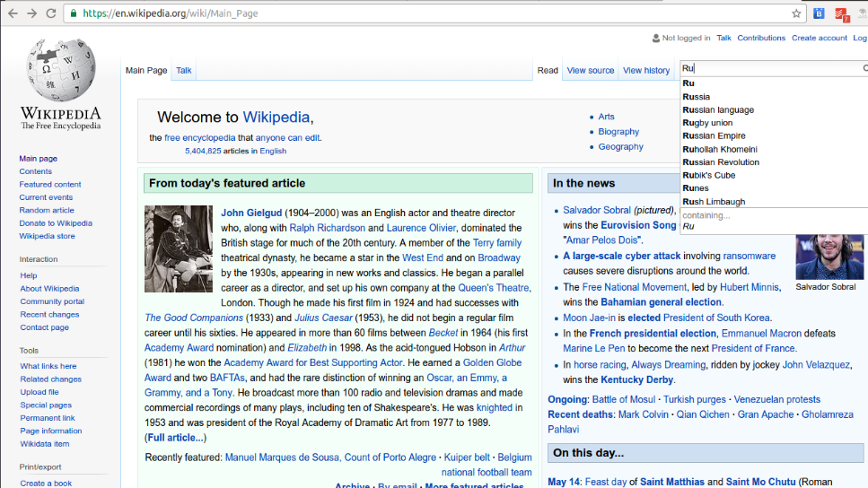Click the Salvador Sobral photo thumbnail

tap(829, 257)
